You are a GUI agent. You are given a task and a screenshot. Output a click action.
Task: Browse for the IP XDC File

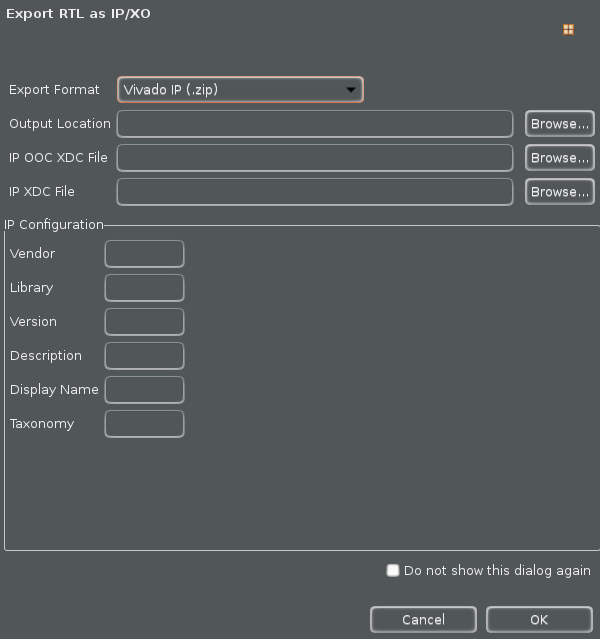[x=559, y=192]
